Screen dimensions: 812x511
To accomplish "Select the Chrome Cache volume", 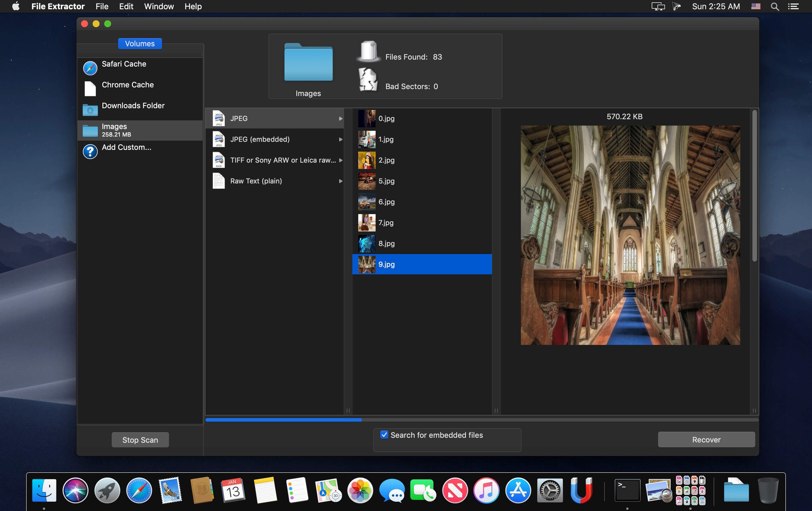I will pos(128,84).
